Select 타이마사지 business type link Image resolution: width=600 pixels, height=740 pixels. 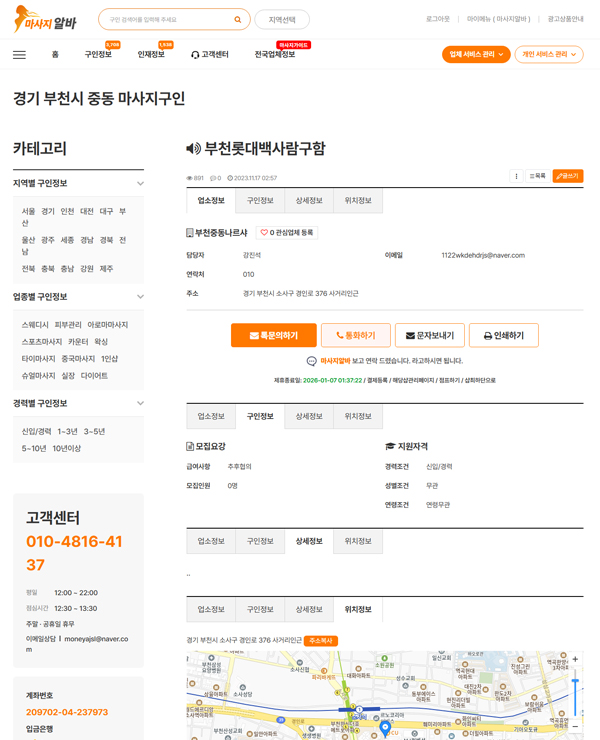[38, 359]
